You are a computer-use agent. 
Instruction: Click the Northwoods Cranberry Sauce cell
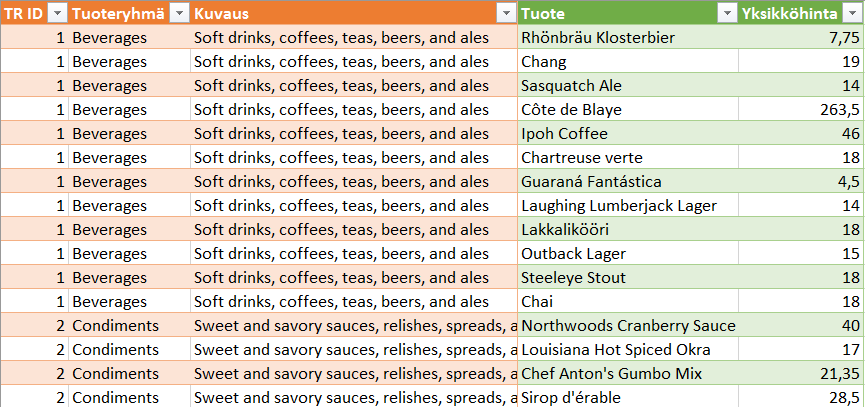(x=627, y=326)
